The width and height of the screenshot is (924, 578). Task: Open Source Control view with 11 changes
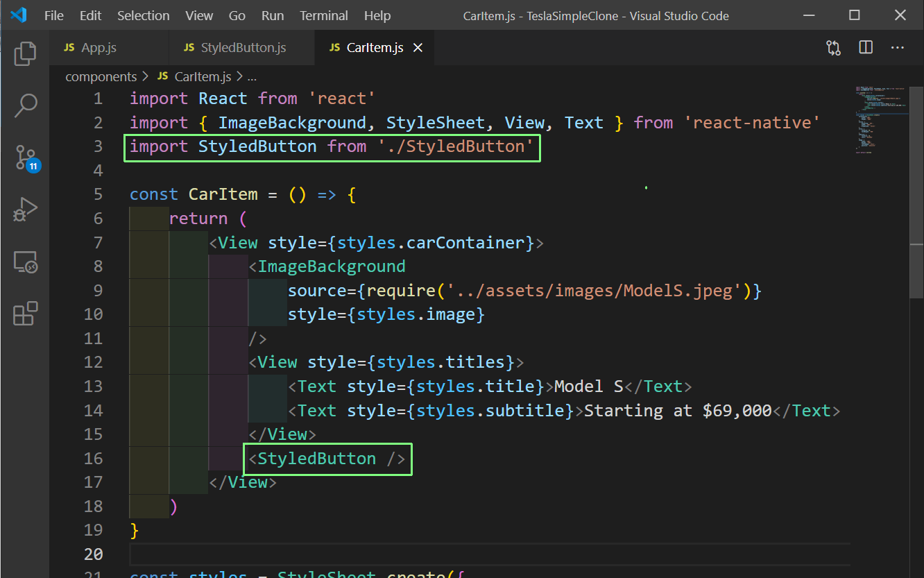(26, 158)
